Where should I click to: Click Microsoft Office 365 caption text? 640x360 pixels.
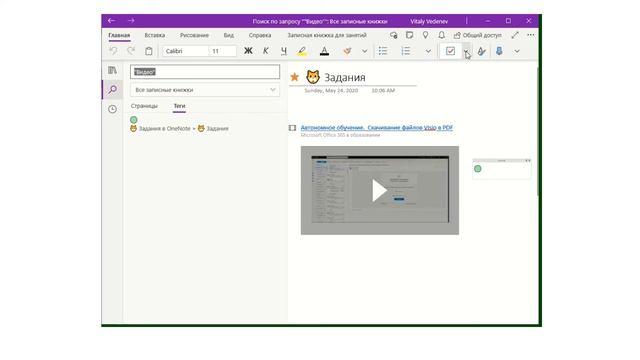[340, 135]
